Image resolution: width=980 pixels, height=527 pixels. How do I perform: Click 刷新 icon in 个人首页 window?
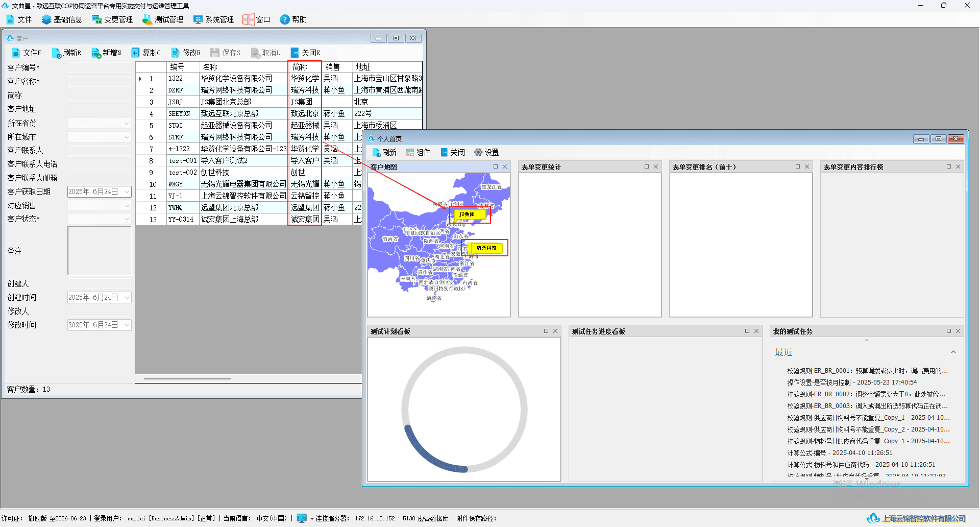(x=376, y=152)
